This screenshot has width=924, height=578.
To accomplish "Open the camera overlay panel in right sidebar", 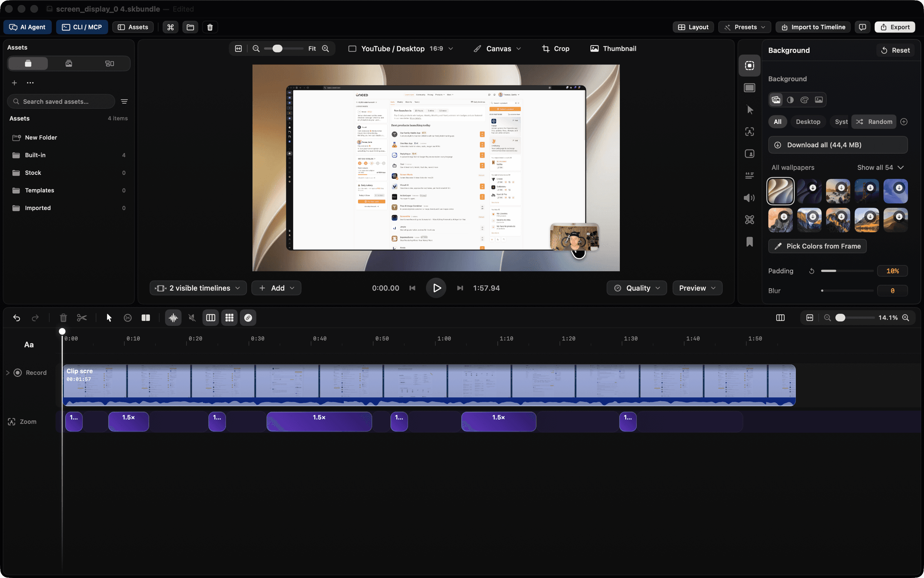I will [x=749, y=154].
